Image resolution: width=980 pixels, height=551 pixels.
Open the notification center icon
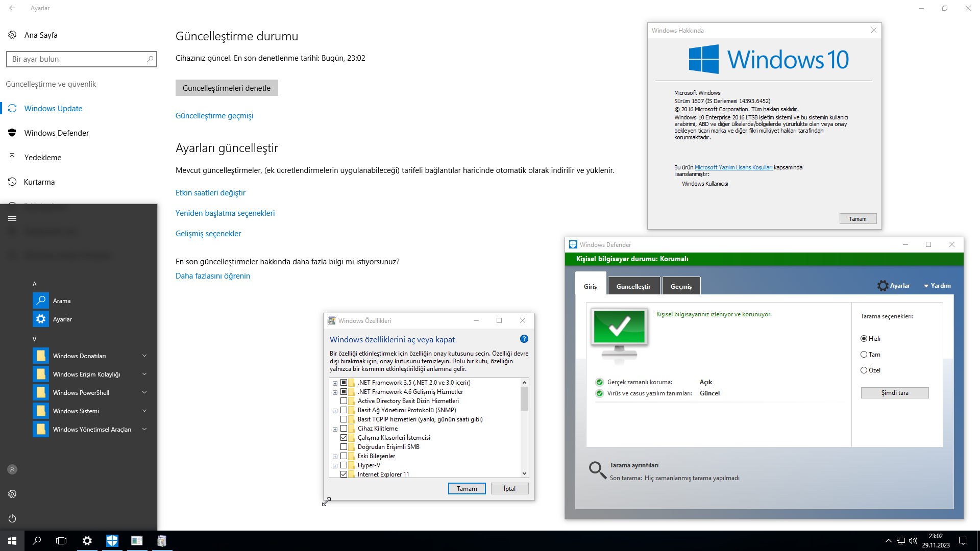click(963, 541)
